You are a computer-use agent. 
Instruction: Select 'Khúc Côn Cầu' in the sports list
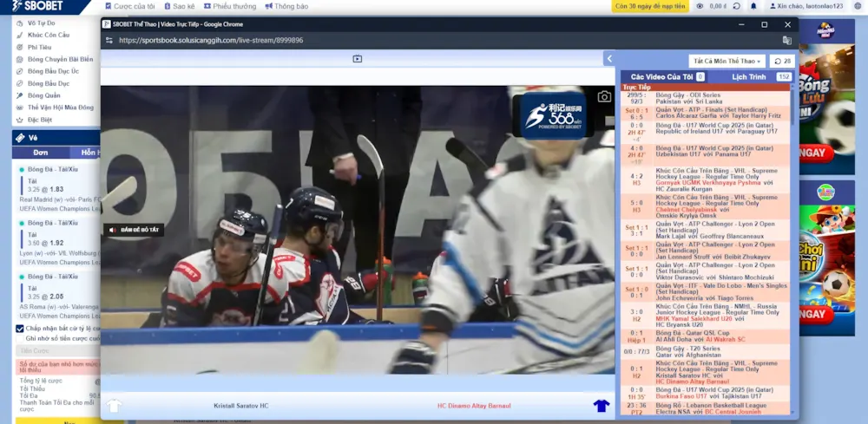click(x=47, y=35)
